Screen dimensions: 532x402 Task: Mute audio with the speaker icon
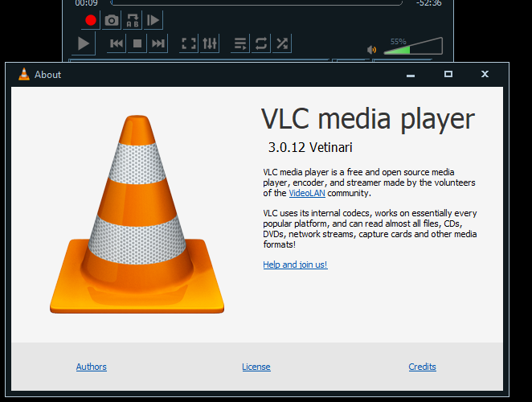point(372,50)
